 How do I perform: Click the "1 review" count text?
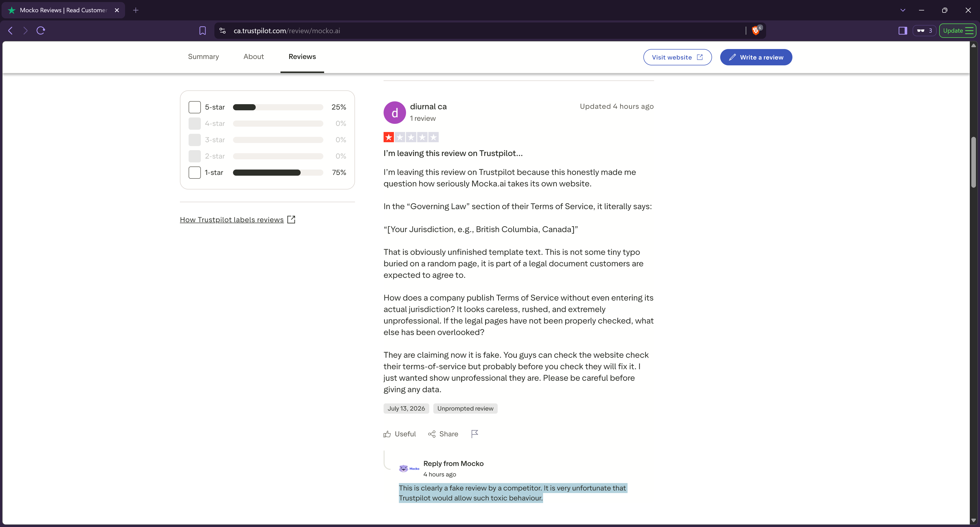tap(423, 118)
